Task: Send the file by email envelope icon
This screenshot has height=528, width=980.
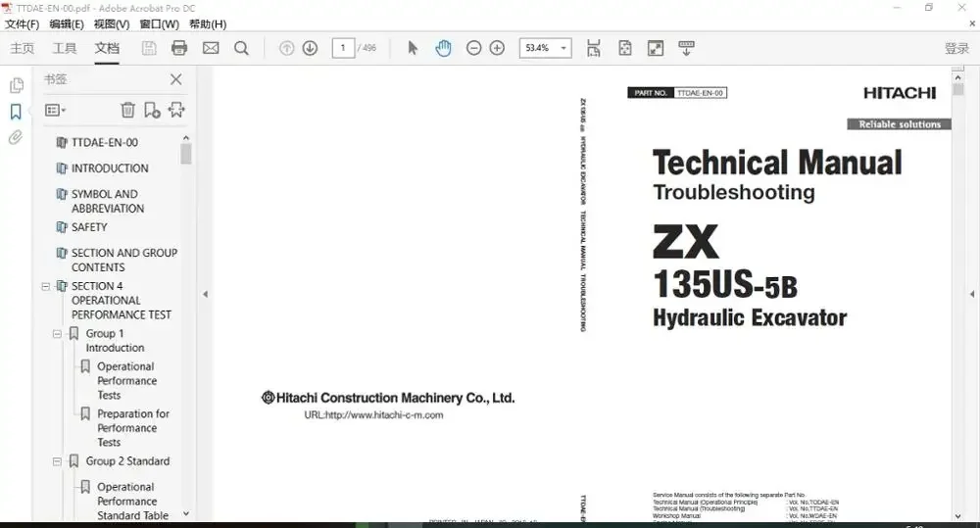Action: click(x=211, y=48)
